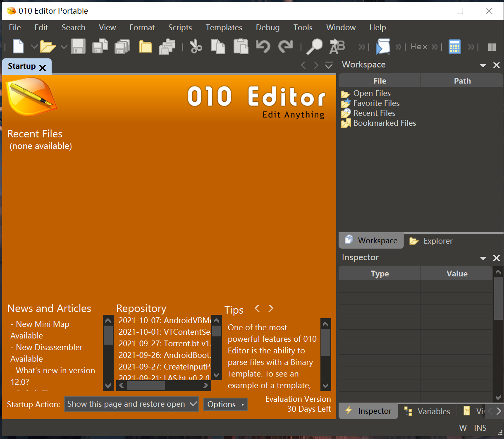
Task: Click the Cut scissors icon
Action: coord(196,46)
